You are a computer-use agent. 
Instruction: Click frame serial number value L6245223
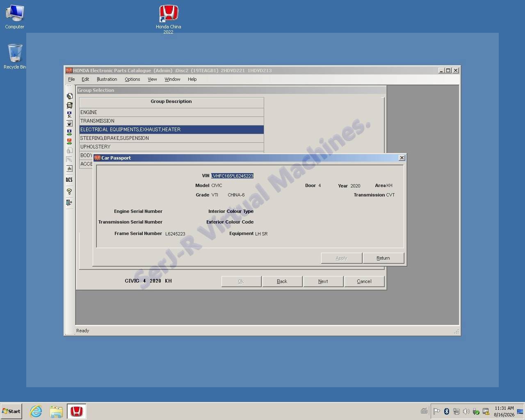click(175, 234)
